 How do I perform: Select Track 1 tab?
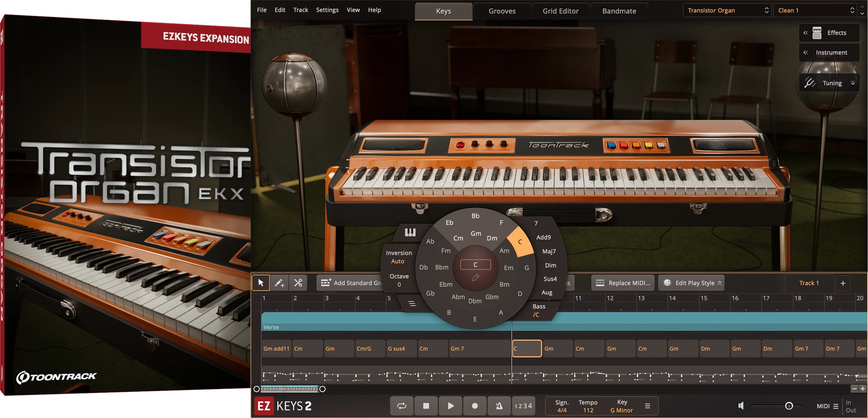(x=809, y=283)
